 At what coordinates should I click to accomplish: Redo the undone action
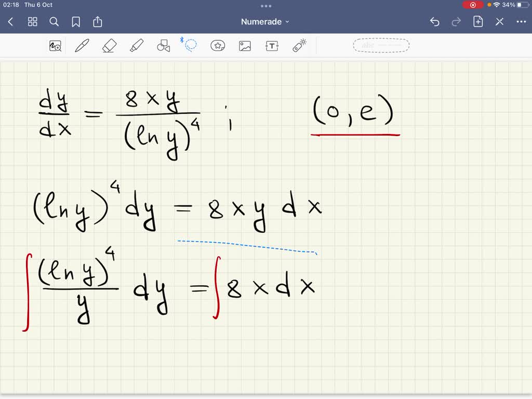click(456, 22)
